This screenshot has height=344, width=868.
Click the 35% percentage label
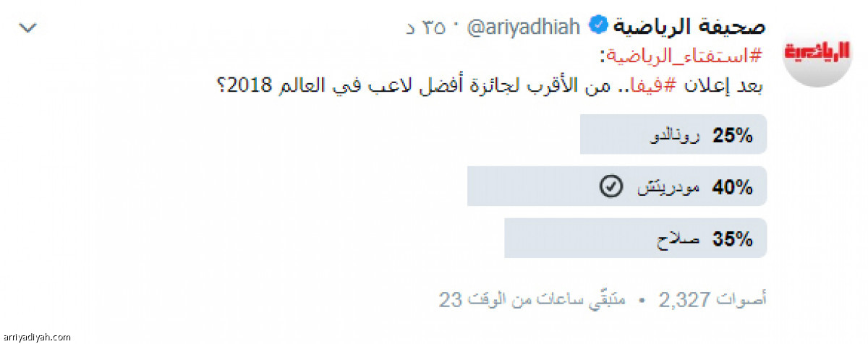click(x=733, y=240)
